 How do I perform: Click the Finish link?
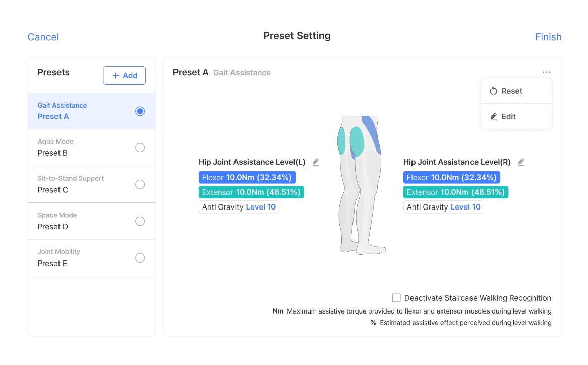[x=548, y=37]
